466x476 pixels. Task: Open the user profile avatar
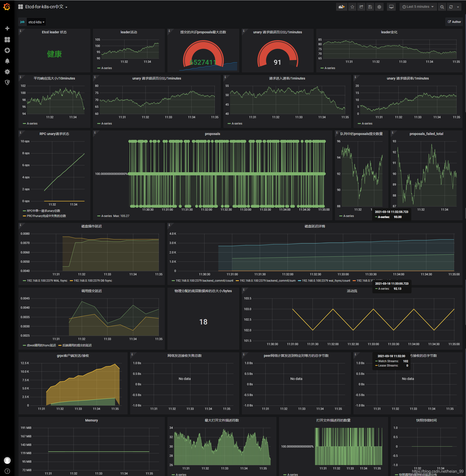pos(7,460)
